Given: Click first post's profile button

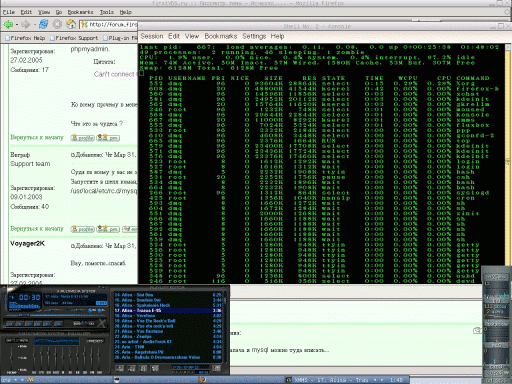Looking at the screenshot, I should pos(83,137).
